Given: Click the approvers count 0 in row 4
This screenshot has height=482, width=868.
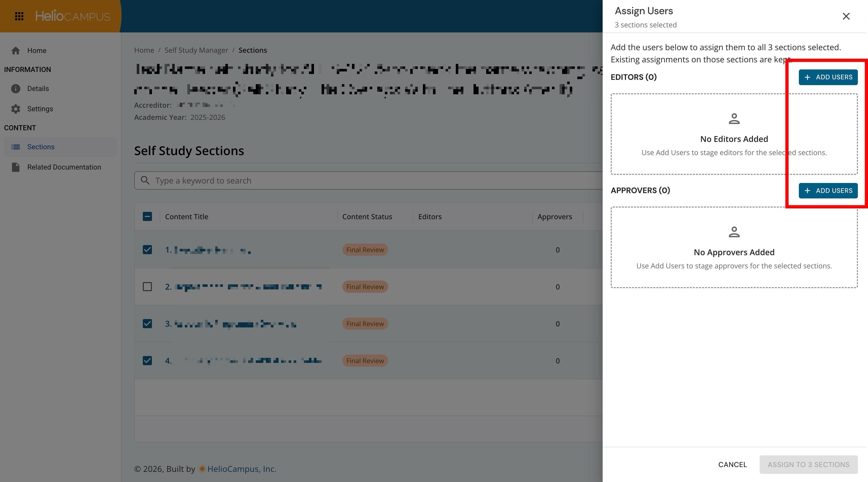Looking at the screenshot, I should pyautogui.click(x=558, y=361).
